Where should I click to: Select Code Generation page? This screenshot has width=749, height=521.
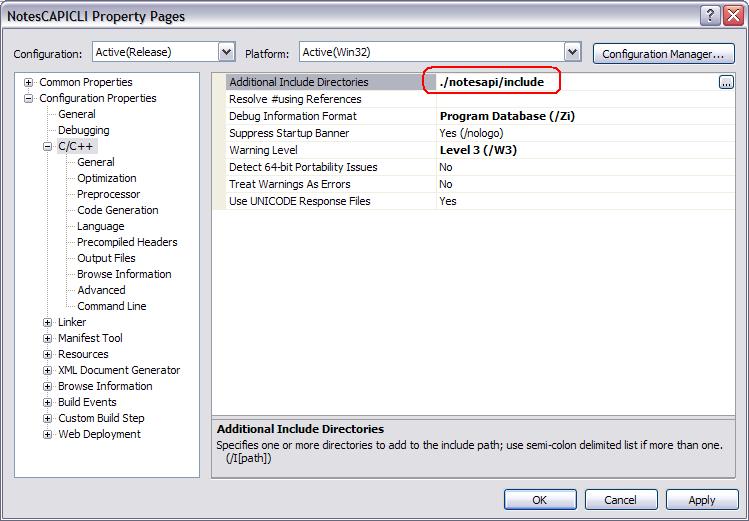pos(118,210)
